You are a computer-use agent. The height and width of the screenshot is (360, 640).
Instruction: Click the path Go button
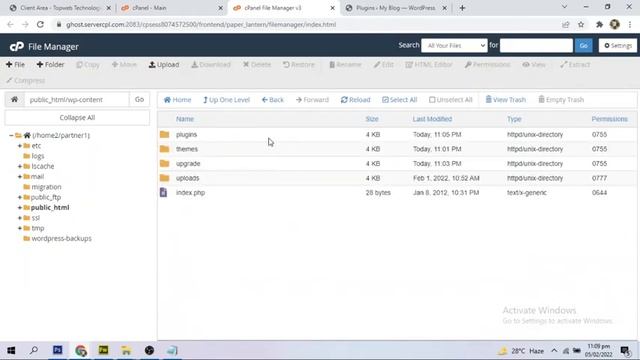coord(139,99)
